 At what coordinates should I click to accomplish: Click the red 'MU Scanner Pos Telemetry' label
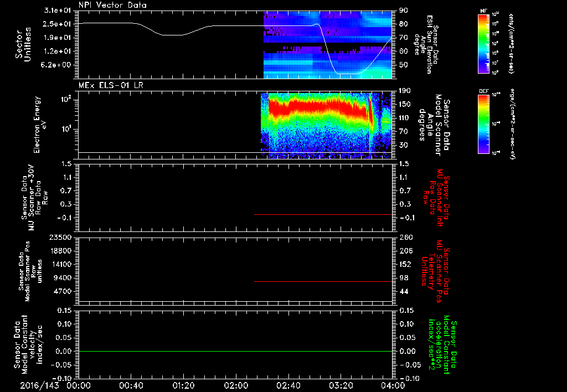point(435,271)
